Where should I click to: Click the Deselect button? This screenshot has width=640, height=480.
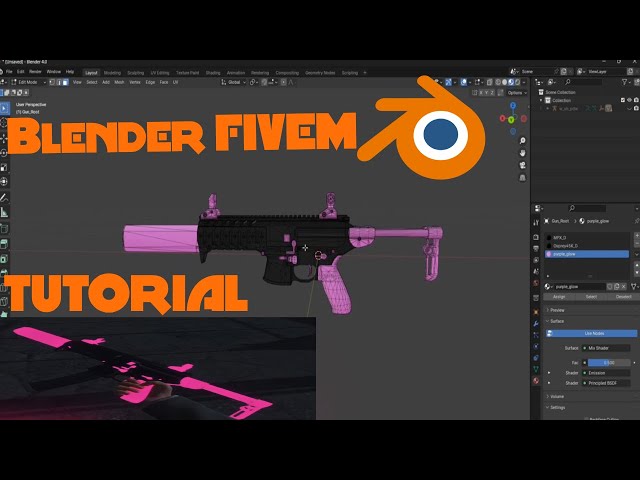[623, 297]
